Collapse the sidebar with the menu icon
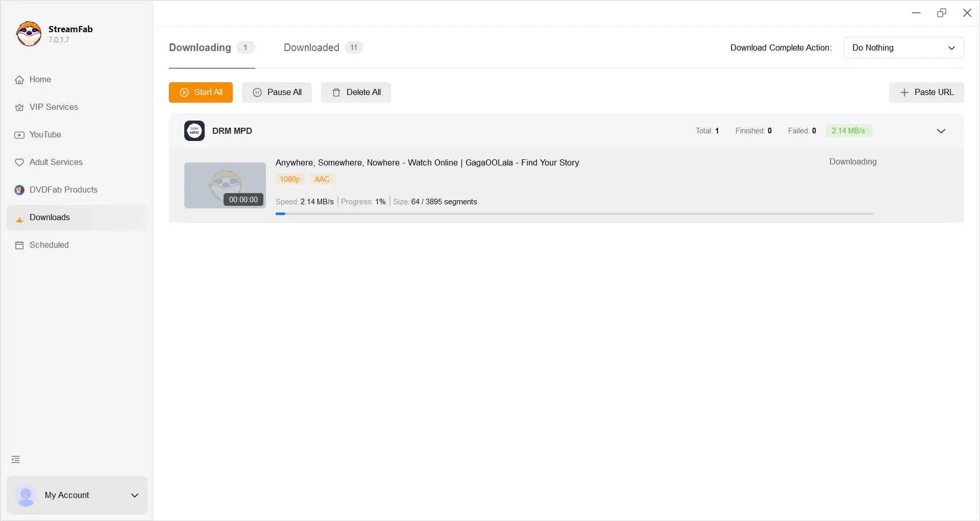 (16, 460)
